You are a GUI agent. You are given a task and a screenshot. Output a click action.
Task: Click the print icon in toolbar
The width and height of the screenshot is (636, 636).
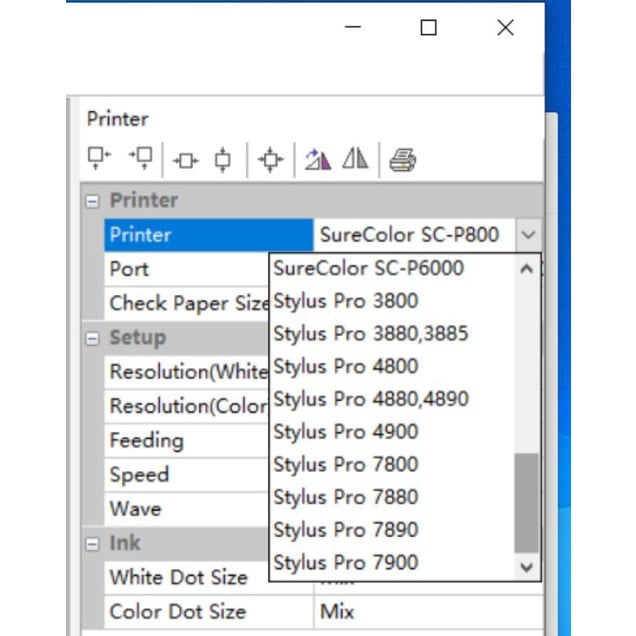[402, 160]
